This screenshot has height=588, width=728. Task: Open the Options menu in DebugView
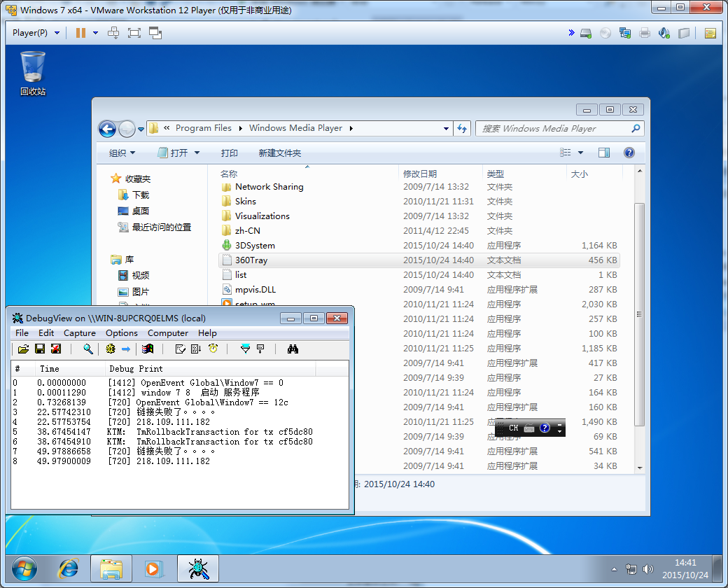click(122, 333)
